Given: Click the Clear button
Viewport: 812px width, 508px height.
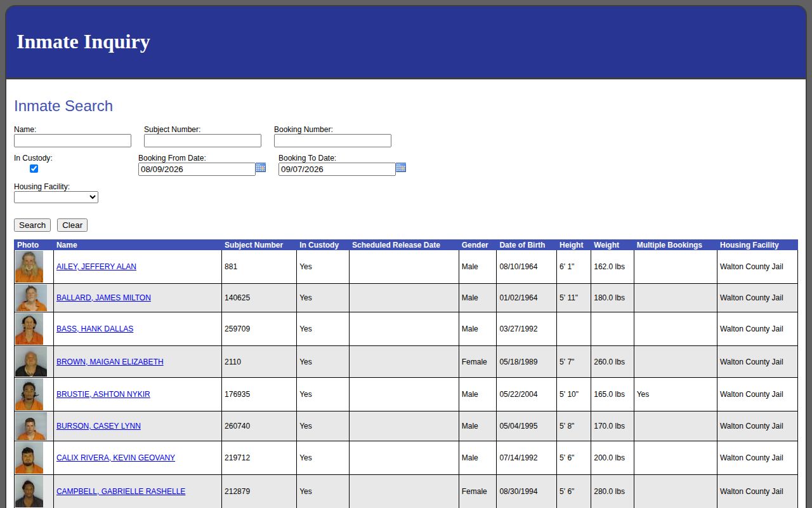Looking at the screenshot, I should [72, 225].
